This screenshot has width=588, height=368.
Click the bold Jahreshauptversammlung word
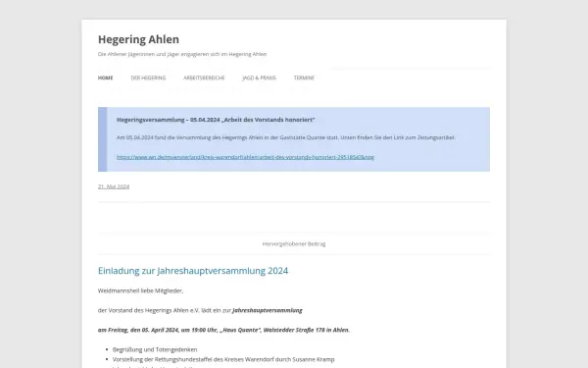(x=268, y=310)
